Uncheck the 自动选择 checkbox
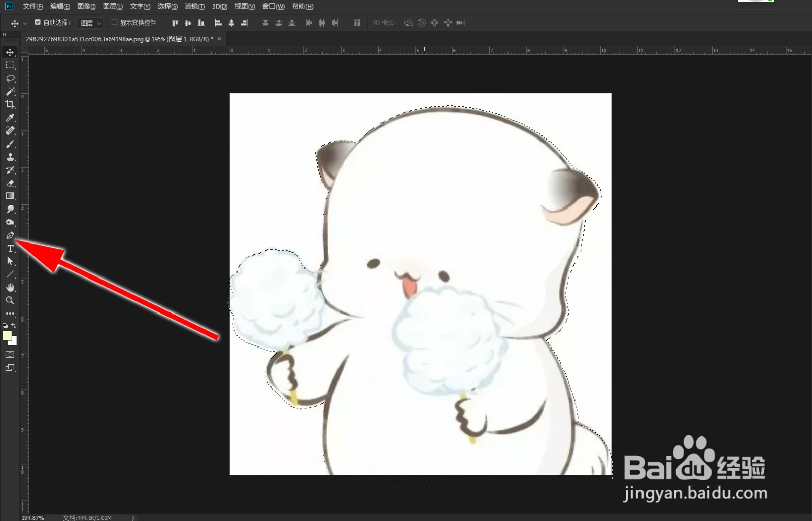The height and width of the screenshot is (521, 812). point(38,22)
